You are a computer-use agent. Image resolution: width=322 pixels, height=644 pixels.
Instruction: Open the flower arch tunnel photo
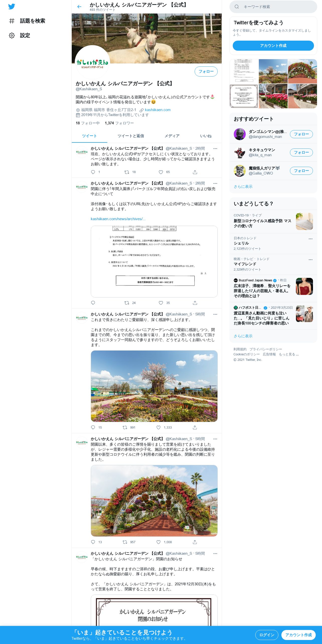[154, 501]
